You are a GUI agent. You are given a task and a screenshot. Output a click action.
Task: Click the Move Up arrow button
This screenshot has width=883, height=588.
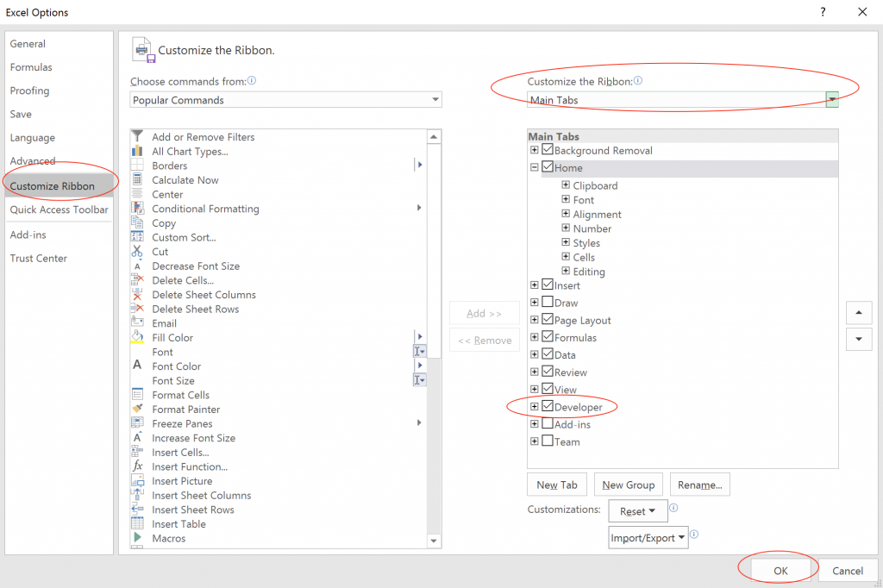858,312
